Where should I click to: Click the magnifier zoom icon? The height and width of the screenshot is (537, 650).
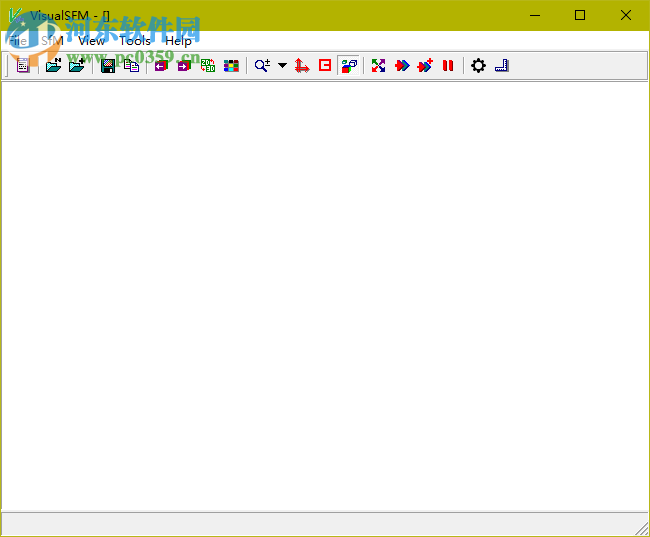click(262, 66)
